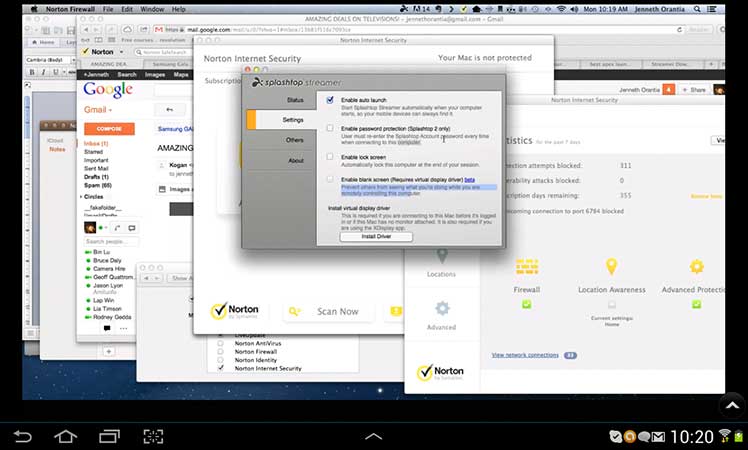The width and height of the screenshot is (748, 450).
Task: Expand the Gmail dropdown under Google logo
Action: [101, 109]
